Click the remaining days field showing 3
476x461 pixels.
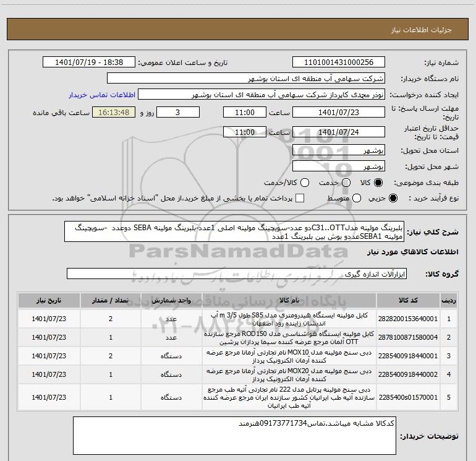pos(178,113)
